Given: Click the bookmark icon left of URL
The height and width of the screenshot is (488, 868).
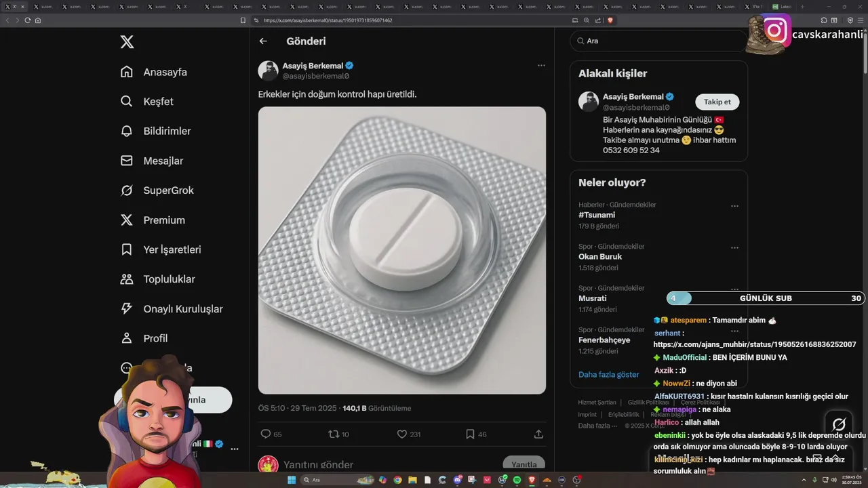Looking at the screenshot, I should 243,20.
